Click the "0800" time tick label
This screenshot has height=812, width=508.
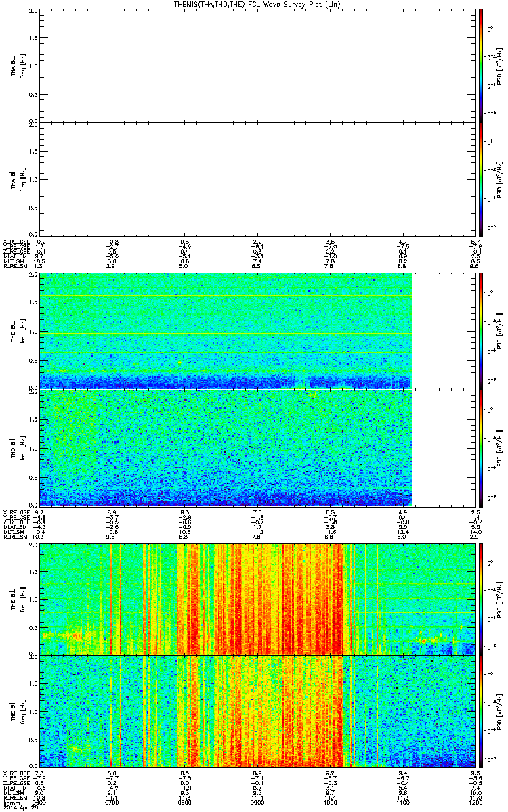click(185, 803)
